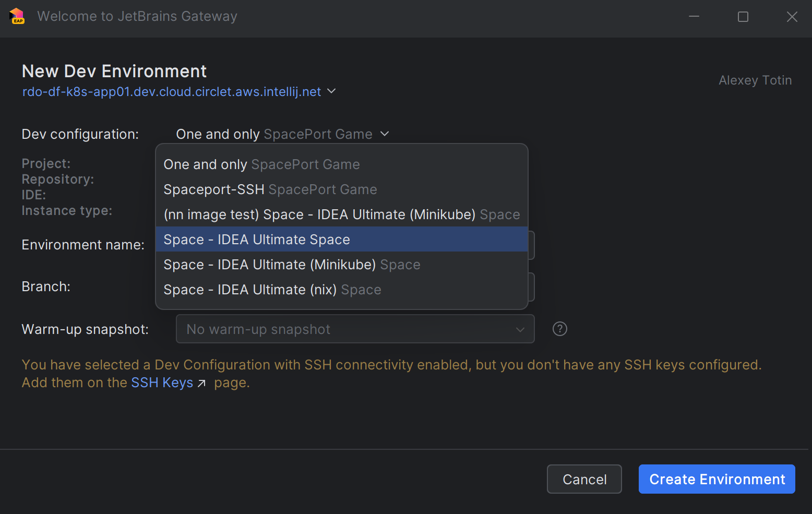The image size is (812, 514).
Task: Click the maximize window icon
Action: (x=743, y=16)
